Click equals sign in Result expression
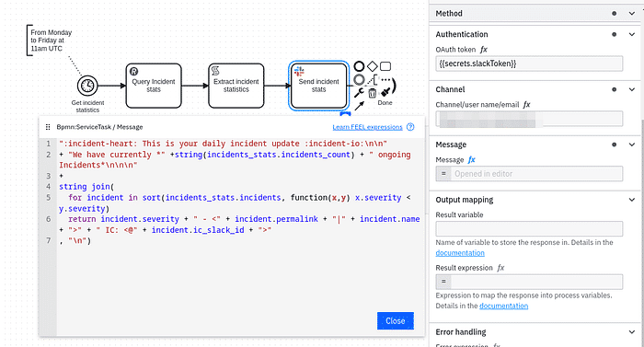644x347 pixels. coord(443,282)
